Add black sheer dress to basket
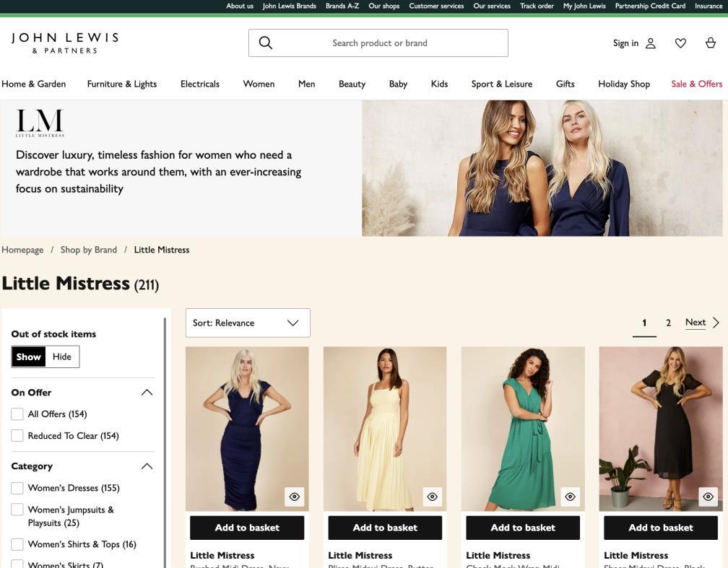The height and width of the screenshot is (568, 728). 661,528
